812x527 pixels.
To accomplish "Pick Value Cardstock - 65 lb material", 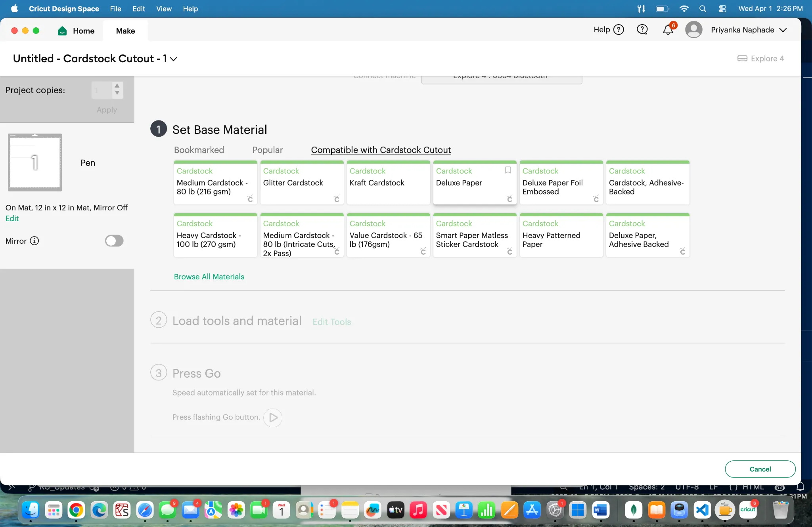I will (x=388, y=235).
